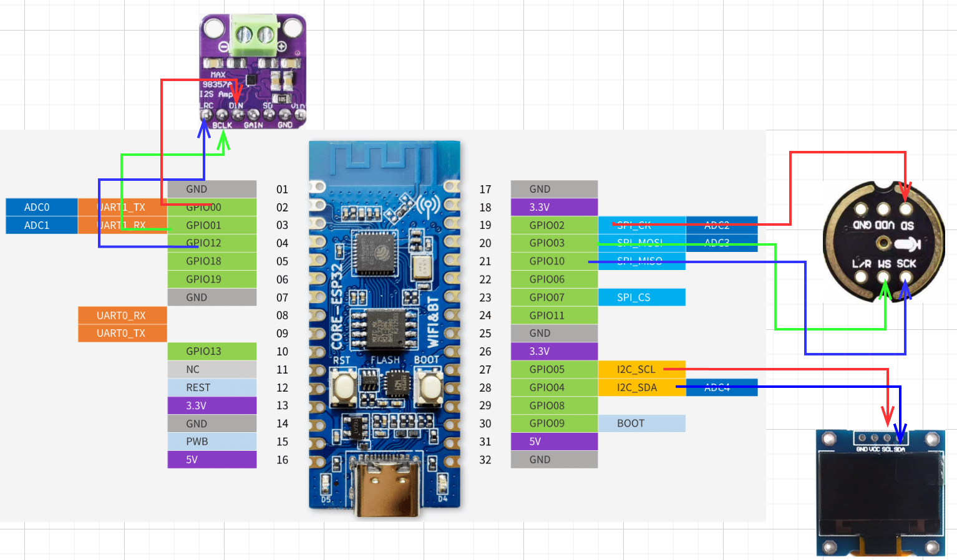The width and height of the screenshot is (957, 560).
Task: Select the 3.3V label beside pin 13
Action: [212, 405]
